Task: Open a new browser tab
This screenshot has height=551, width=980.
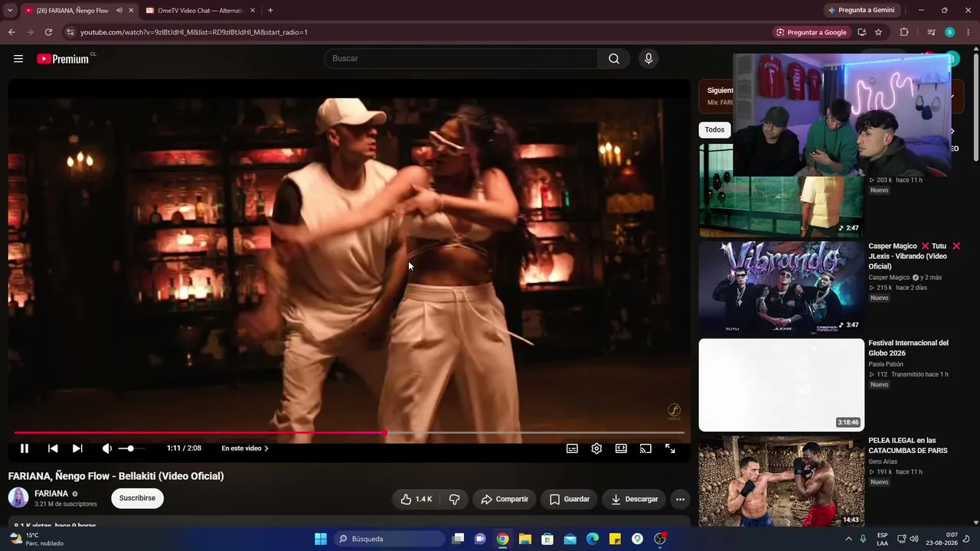Action: tap(270, 11)
